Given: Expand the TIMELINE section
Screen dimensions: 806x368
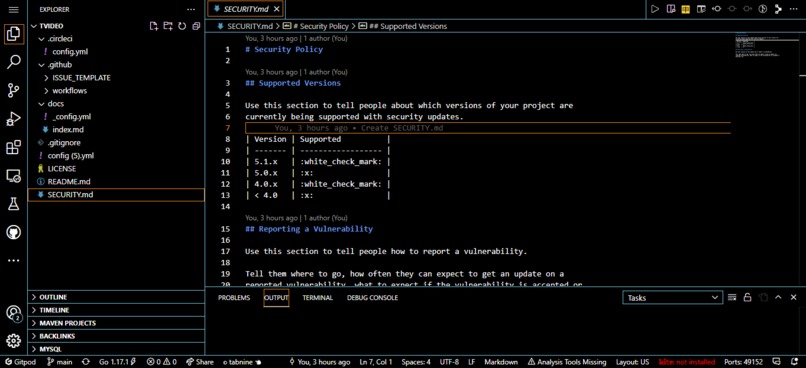Looking at the screenshot, I should pos(116,310).
